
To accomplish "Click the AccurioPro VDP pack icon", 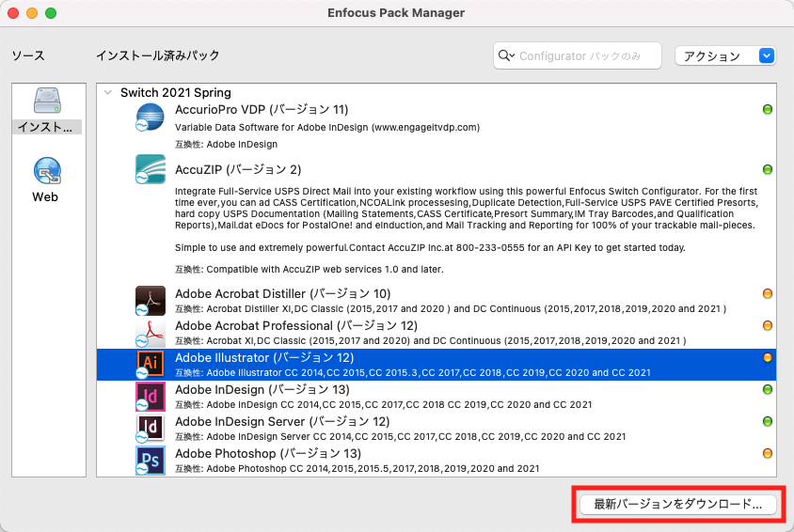I will [150, 117].
